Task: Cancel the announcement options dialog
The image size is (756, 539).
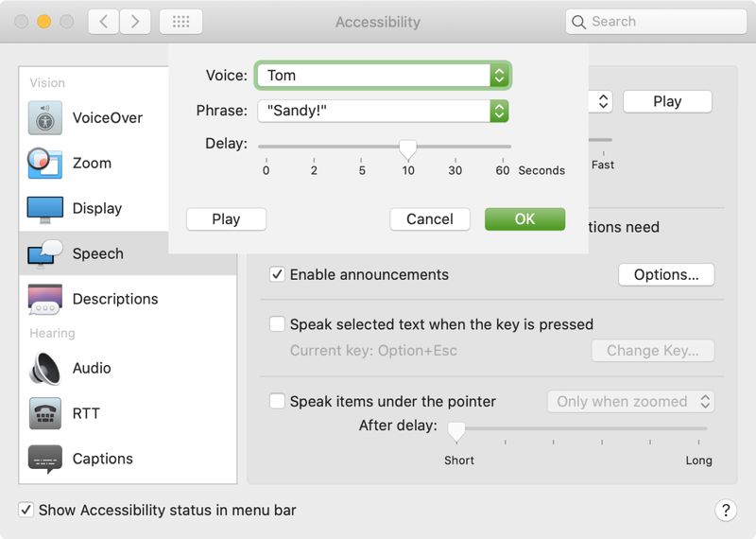Action: click(430, 219)
